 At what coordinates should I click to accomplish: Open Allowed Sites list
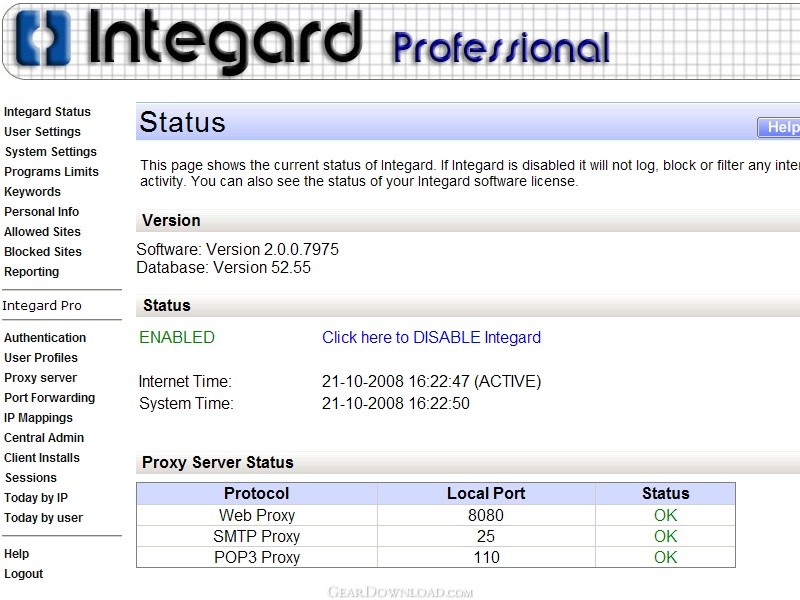coord(42,232)
